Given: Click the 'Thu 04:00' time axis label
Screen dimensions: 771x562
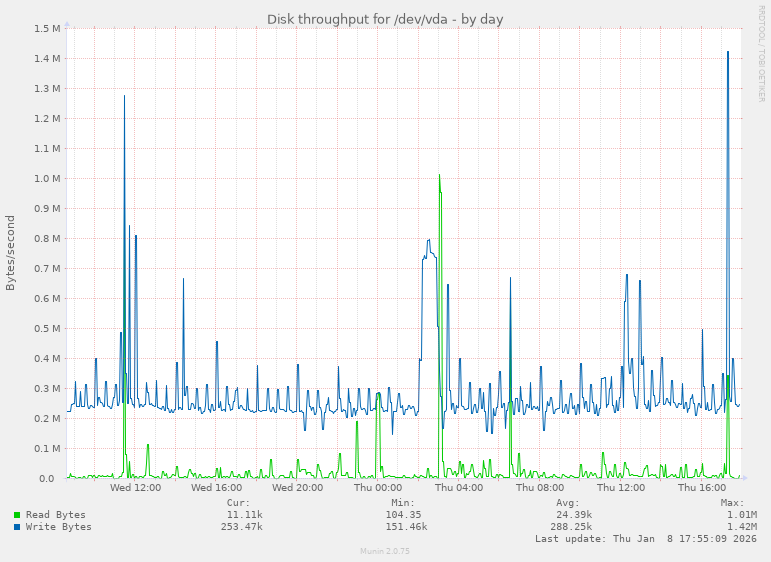Looking at the screenshot, I should pos(459,488).
